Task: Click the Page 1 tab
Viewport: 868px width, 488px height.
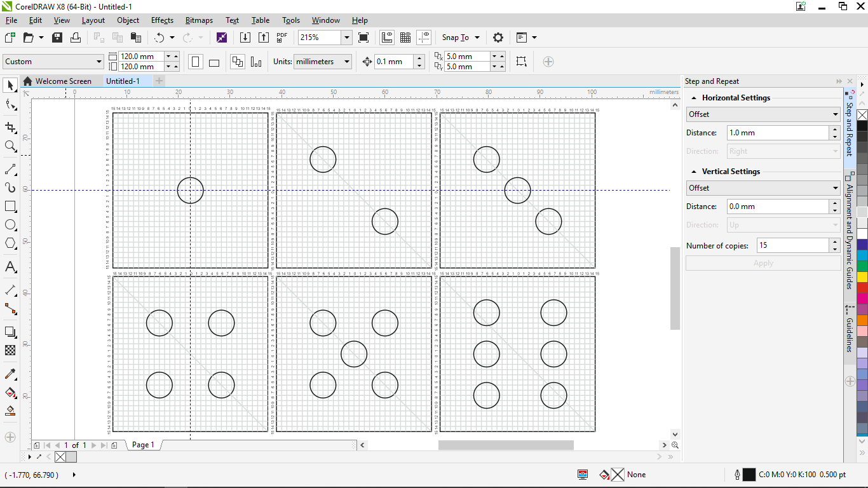Action: click(143, 445)
